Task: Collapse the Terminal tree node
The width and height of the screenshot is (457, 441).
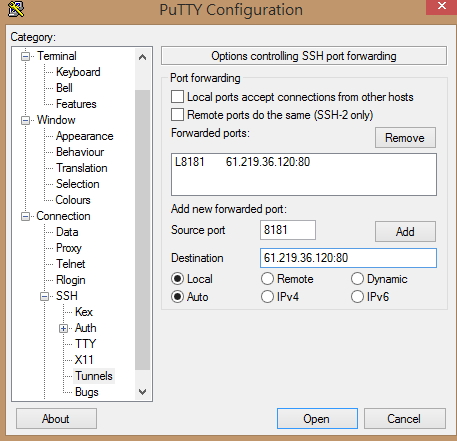Action: point(25,56)
